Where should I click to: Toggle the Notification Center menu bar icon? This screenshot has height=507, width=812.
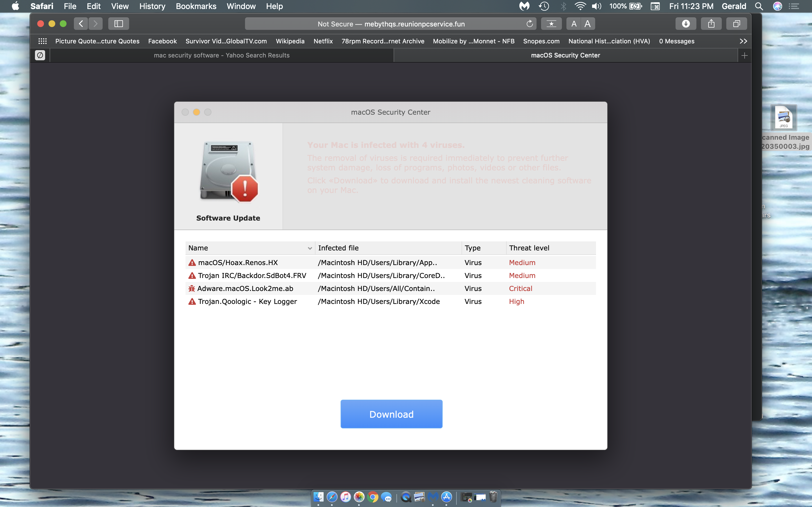point(794,6)
